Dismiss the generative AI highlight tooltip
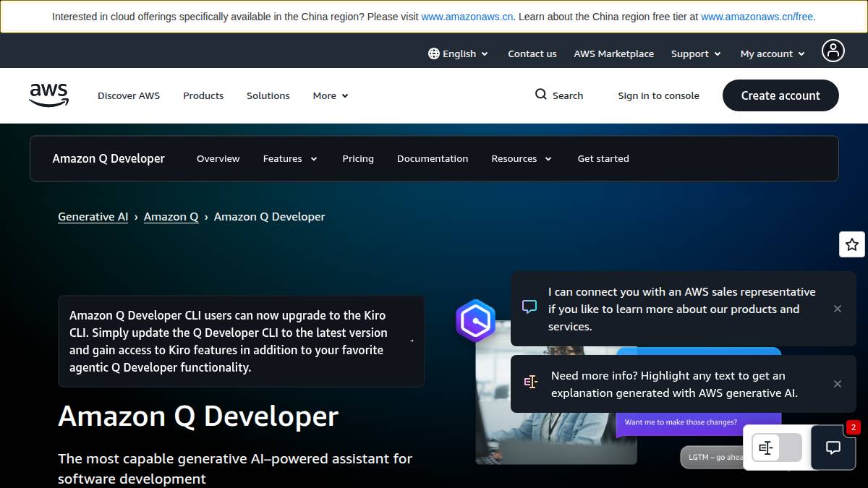868x488 pixels. tap(838, 384)
